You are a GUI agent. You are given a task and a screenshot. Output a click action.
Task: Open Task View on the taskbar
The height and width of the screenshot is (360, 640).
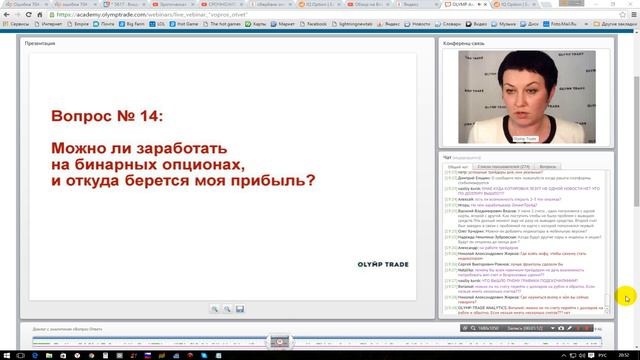(20, 356)
